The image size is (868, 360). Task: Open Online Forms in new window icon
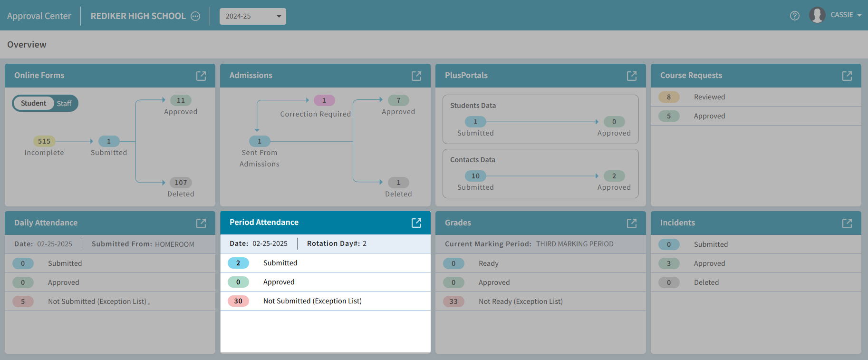click(201, 76)
